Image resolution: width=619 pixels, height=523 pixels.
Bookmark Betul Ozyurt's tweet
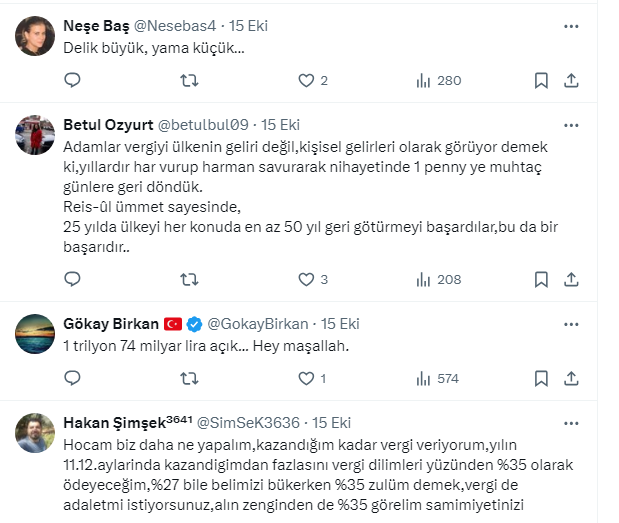(540, 280)
